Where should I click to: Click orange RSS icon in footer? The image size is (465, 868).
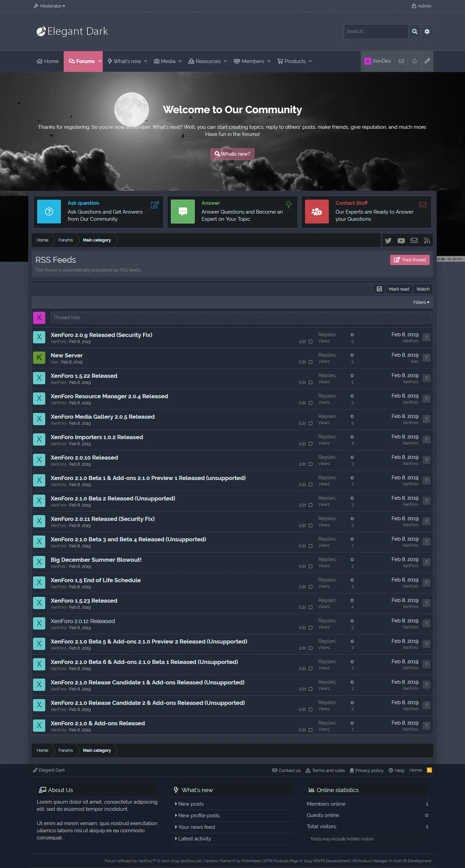429,770
